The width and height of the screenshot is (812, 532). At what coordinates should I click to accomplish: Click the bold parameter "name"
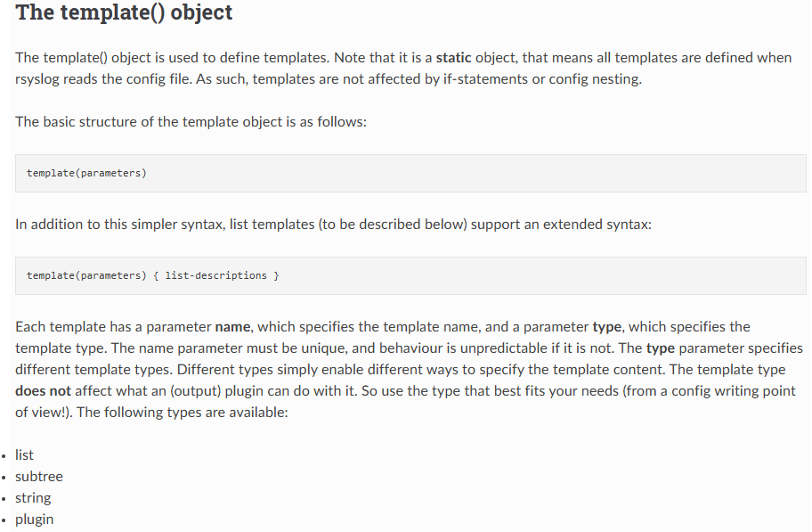point(232,327)
